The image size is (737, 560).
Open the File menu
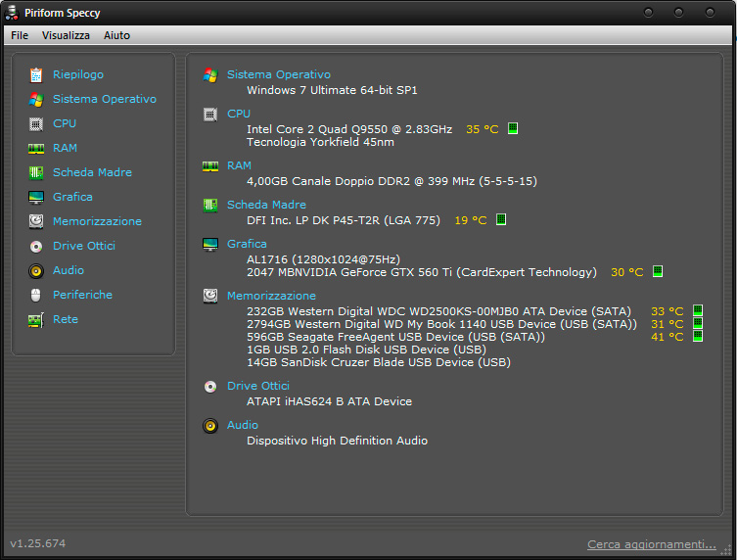tap(20, 35)
